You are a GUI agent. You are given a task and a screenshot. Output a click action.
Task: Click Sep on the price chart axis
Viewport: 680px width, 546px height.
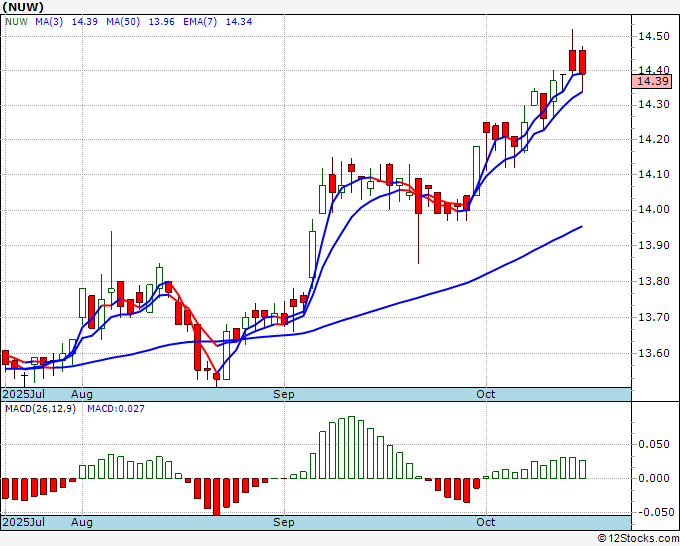pos(284,394)
